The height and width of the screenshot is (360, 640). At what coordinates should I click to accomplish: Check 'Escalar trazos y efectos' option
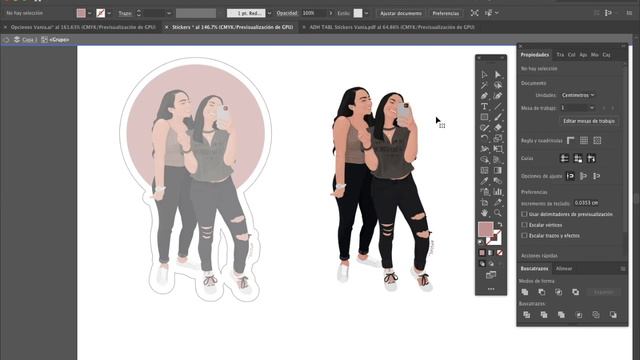coord(524,236)
